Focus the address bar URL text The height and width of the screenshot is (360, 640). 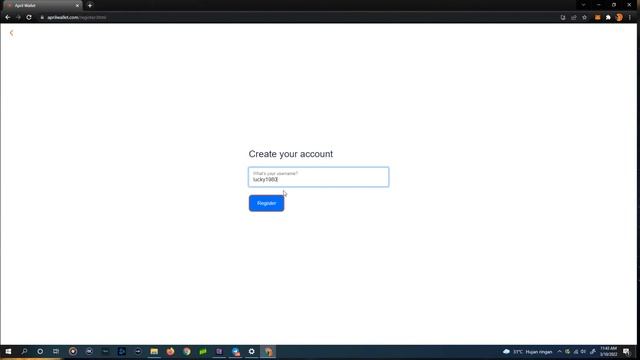pyautogui.click(x=77, y=18)
